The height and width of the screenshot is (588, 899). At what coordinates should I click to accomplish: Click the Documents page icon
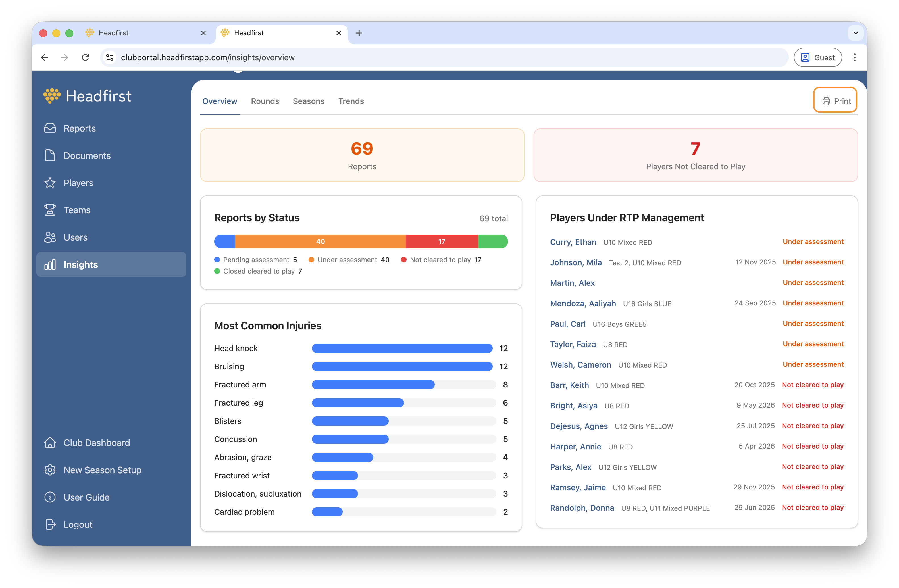click(x=50, y=156)
